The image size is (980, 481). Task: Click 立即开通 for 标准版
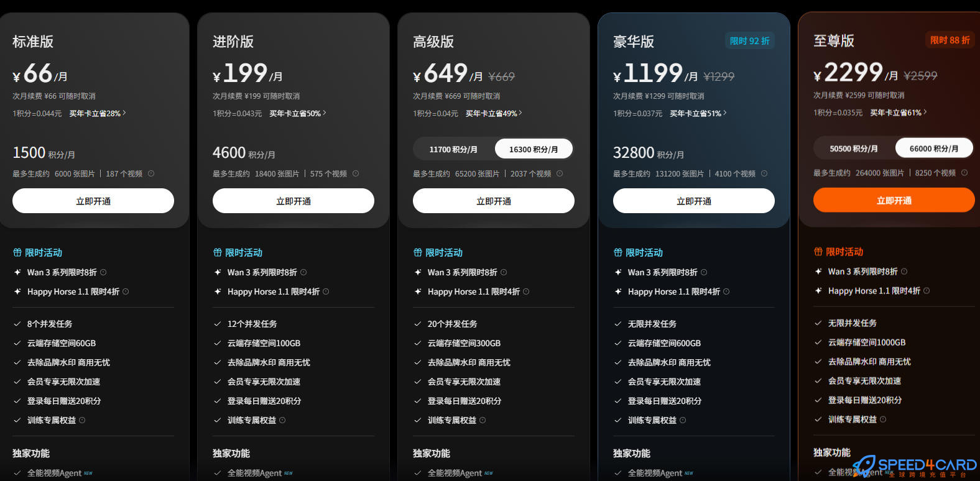pos(93,201)
